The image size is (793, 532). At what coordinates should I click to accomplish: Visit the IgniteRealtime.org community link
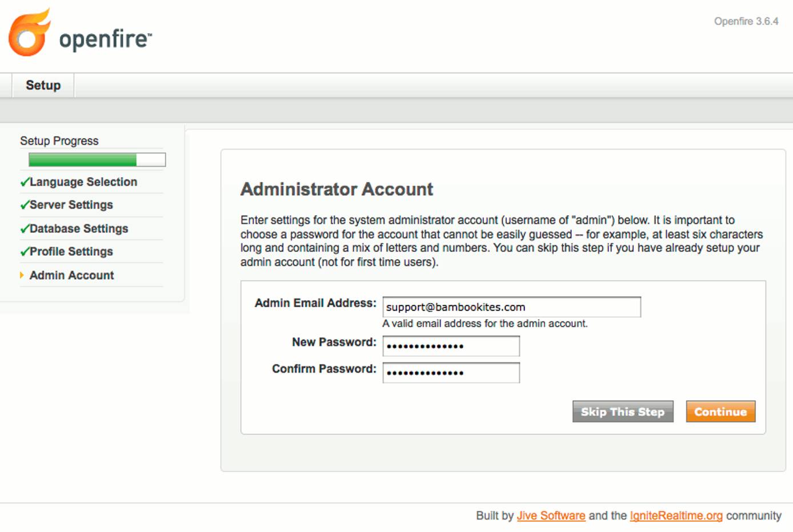pos(676,515)
